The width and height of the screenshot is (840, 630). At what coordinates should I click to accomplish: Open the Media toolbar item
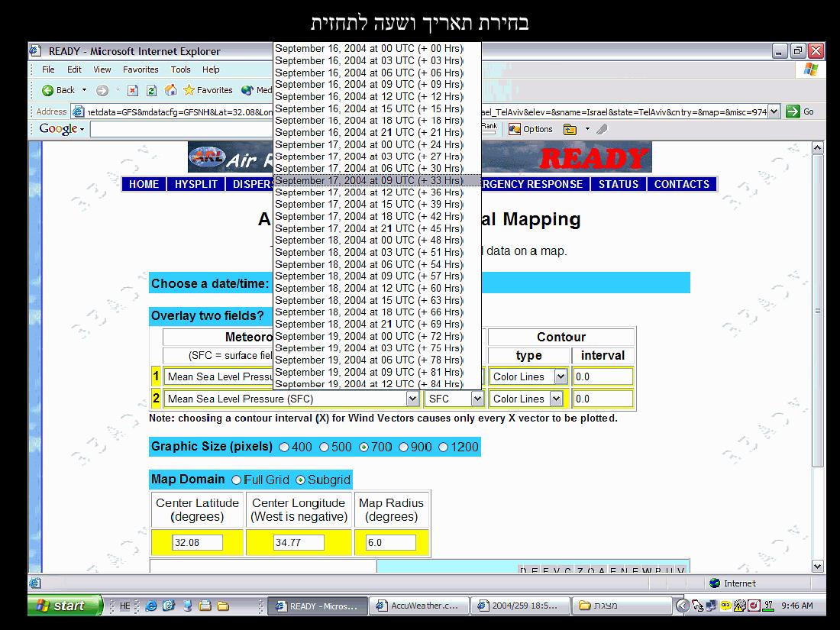click(x=256, y=90)
